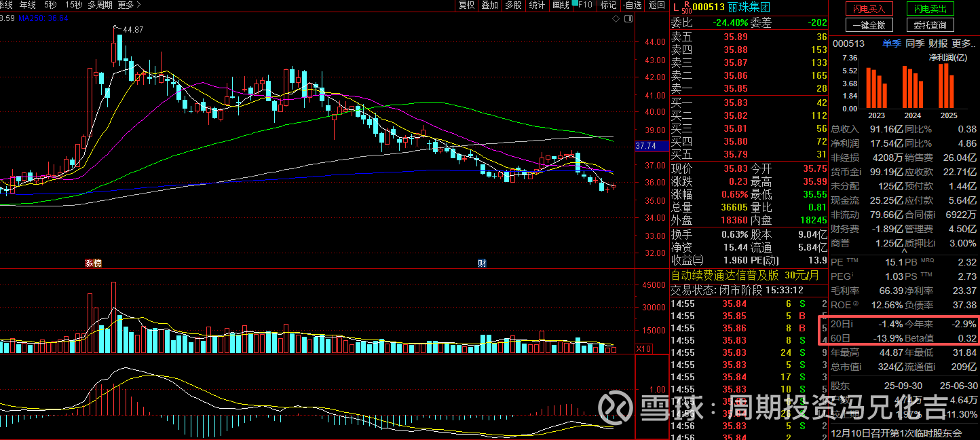Image resolution: width=980 pixels, height=440 pixels.
Task: Click the 毛利率 66.39 value
Action: (892, 291)
